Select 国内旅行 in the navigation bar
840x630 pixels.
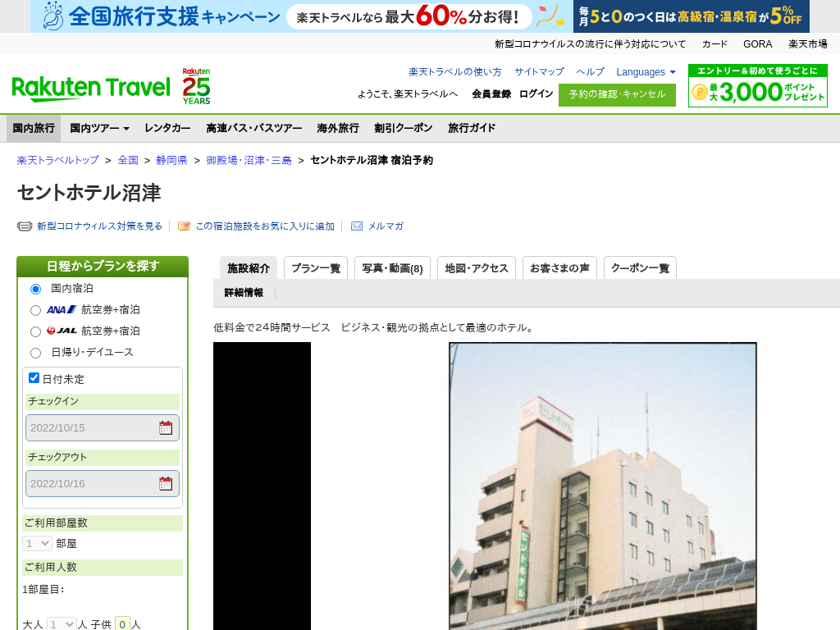34,128
